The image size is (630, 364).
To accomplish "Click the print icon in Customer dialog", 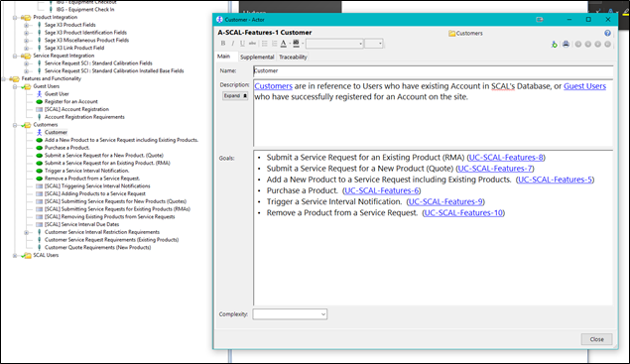I will [x=566, y=45].
